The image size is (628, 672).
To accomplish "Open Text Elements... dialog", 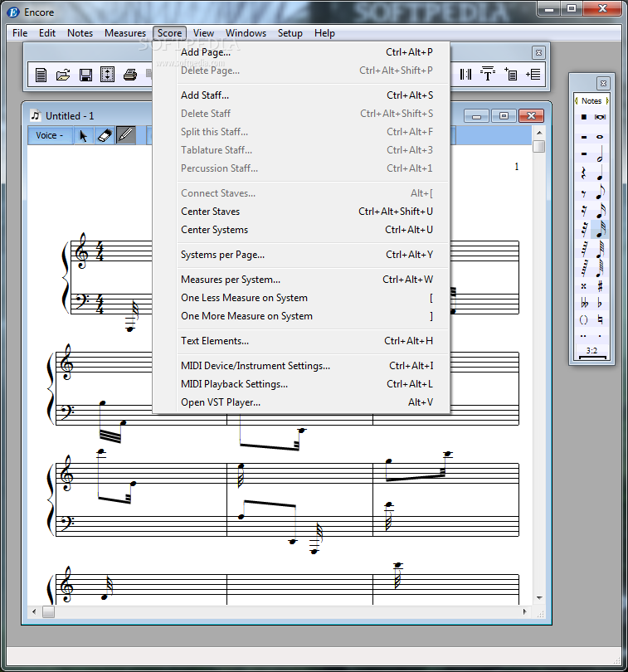I will pyautogui.click(x=301, y=341).
